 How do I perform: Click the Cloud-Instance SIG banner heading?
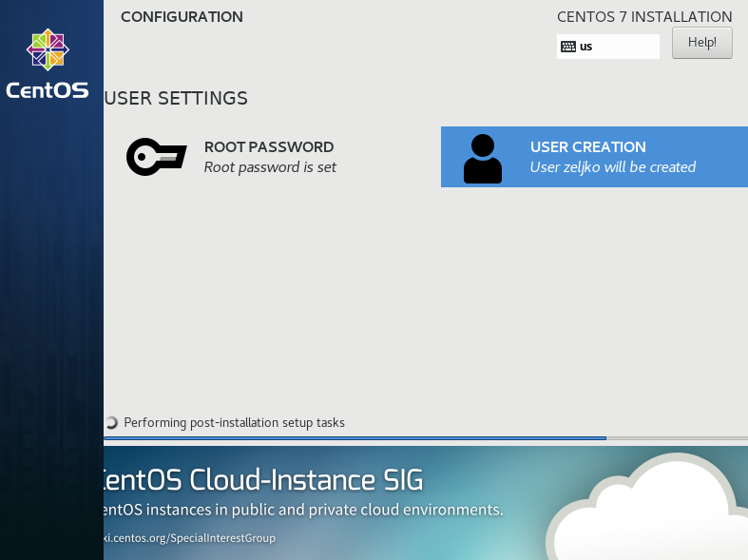click(263, 480)
